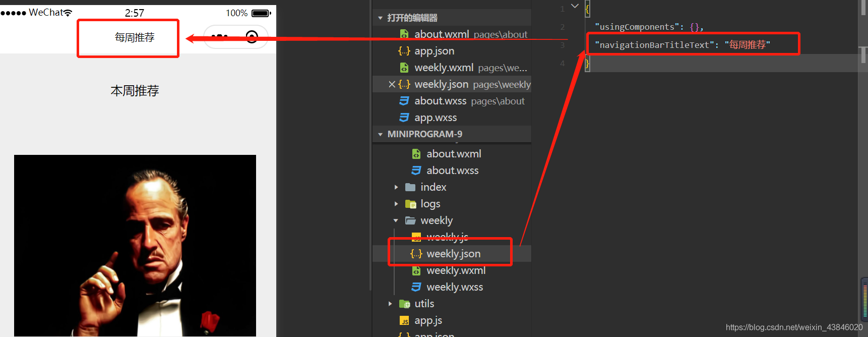
Task: Click the app.js JS file icon
Action: click(x=404, y=320)
